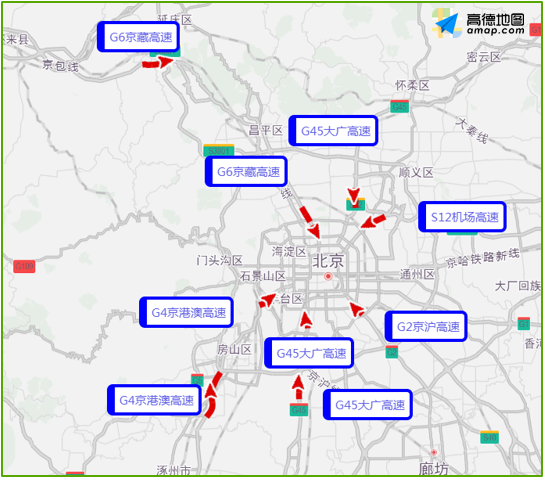The width and height of the screenshot is (544, 478).
Task: Select the top G6京藏高速 label near 延庆区
Action: pyautogui.click(x=138, y=37)
